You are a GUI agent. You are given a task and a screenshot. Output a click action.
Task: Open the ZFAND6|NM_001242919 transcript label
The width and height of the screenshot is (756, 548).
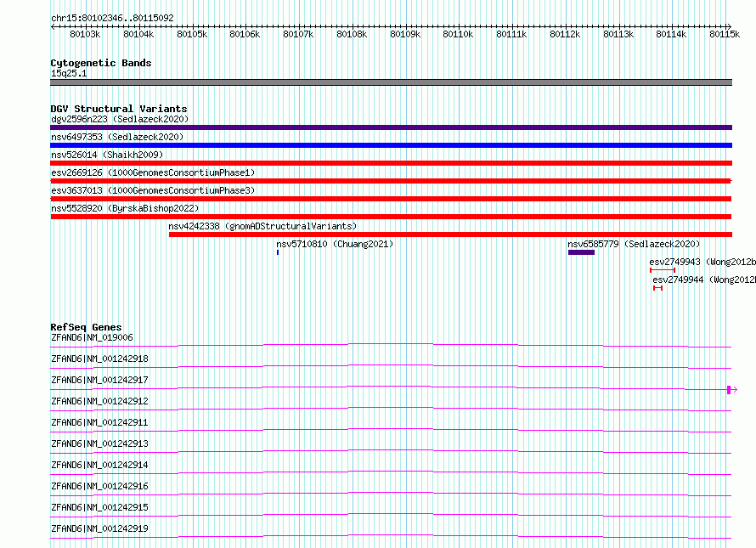(99, 528)
